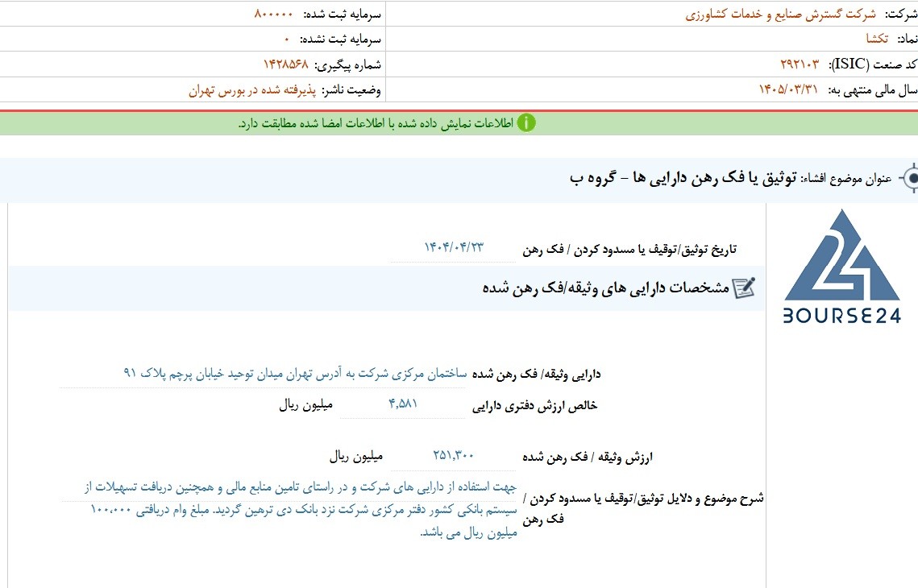Image resolution: width=918 pixels, height=588 pixels.
Task: Click the label شماره پیگیری
Action: click(x=347, y=64)
